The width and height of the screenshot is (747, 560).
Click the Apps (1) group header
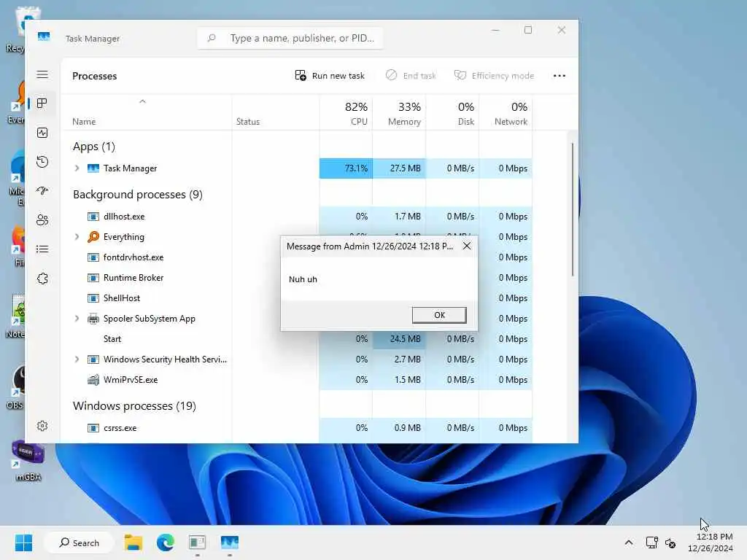tap(94, 147)
